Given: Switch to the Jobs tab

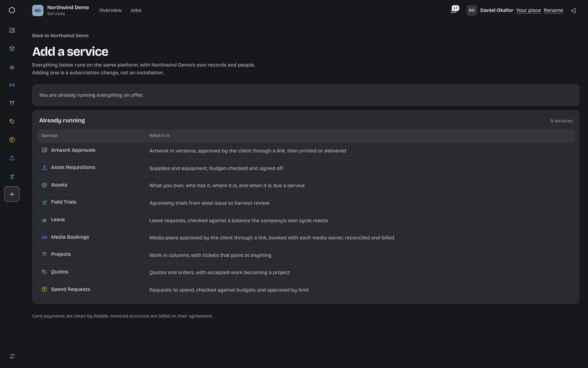Looking at the screenshot, I should point(136,10).
